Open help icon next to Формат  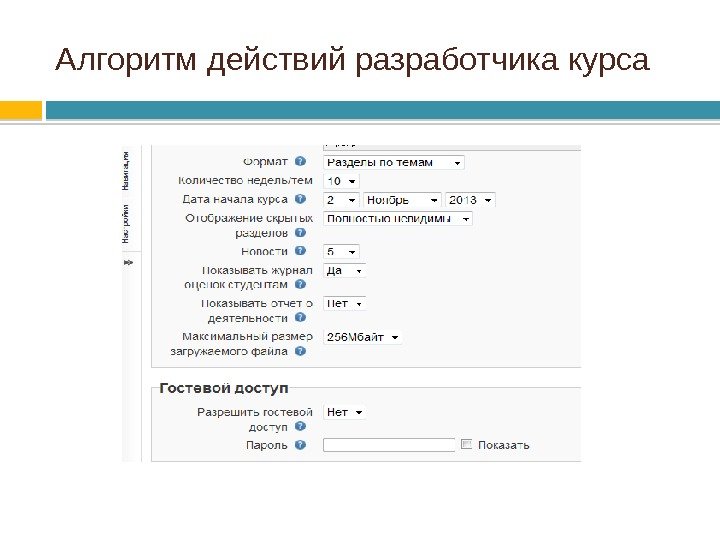pos(300,162)
